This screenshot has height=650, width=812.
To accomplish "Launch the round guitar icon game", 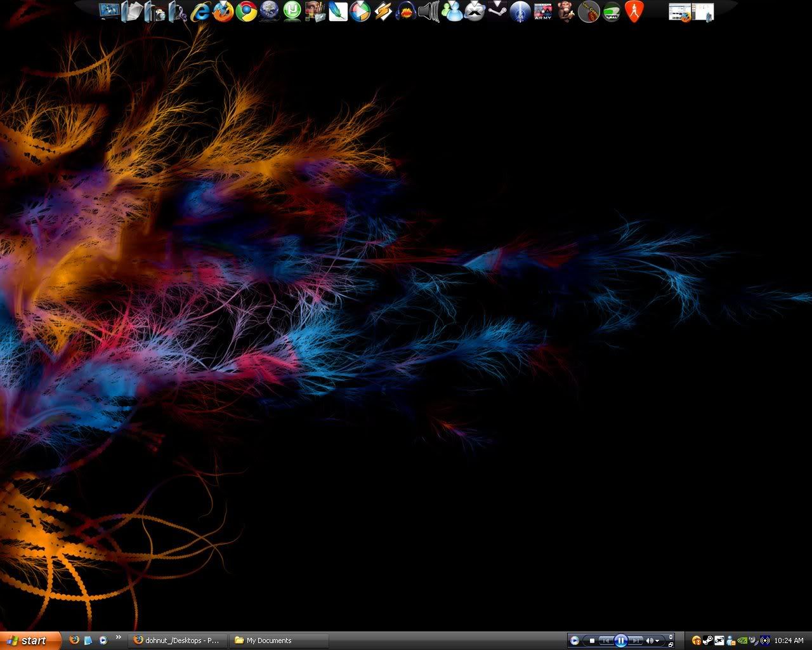I will [589, 11].
